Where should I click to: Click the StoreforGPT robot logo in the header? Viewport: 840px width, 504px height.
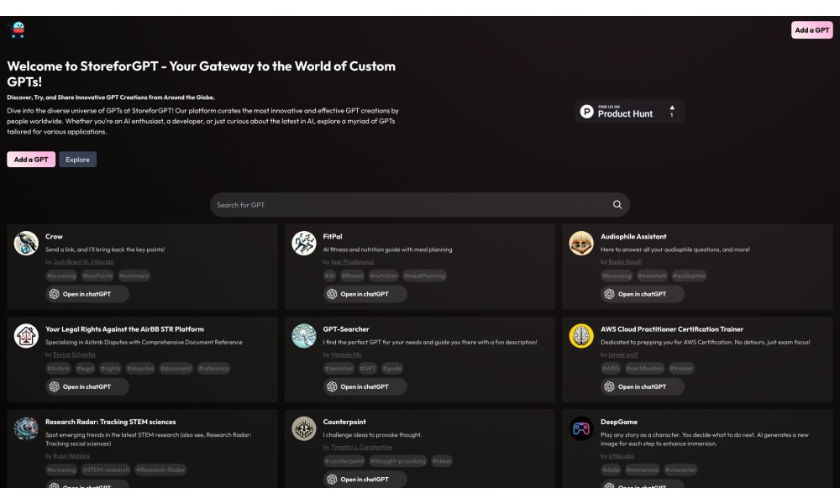click(18, 30)
